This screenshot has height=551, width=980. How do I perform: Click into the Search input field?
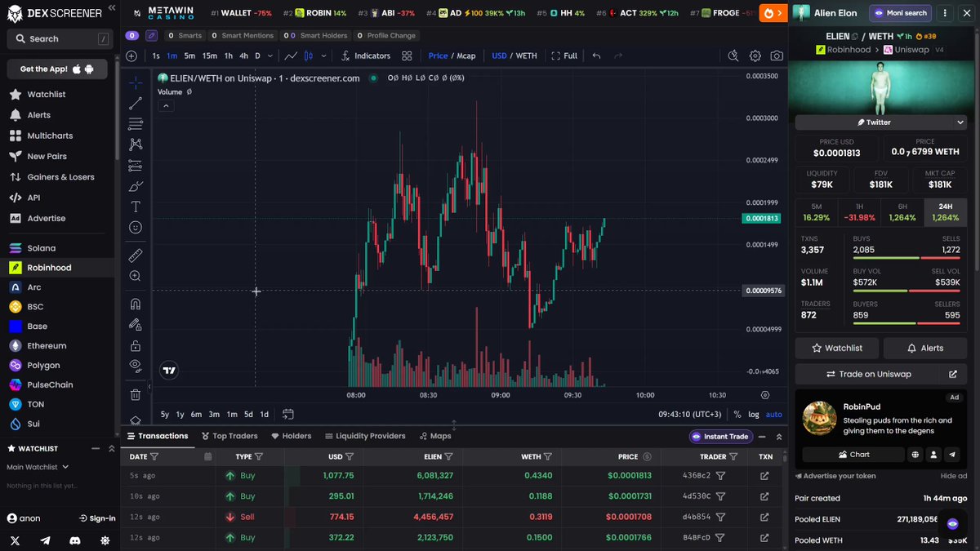pyautogui.click(x=57, y=38)
